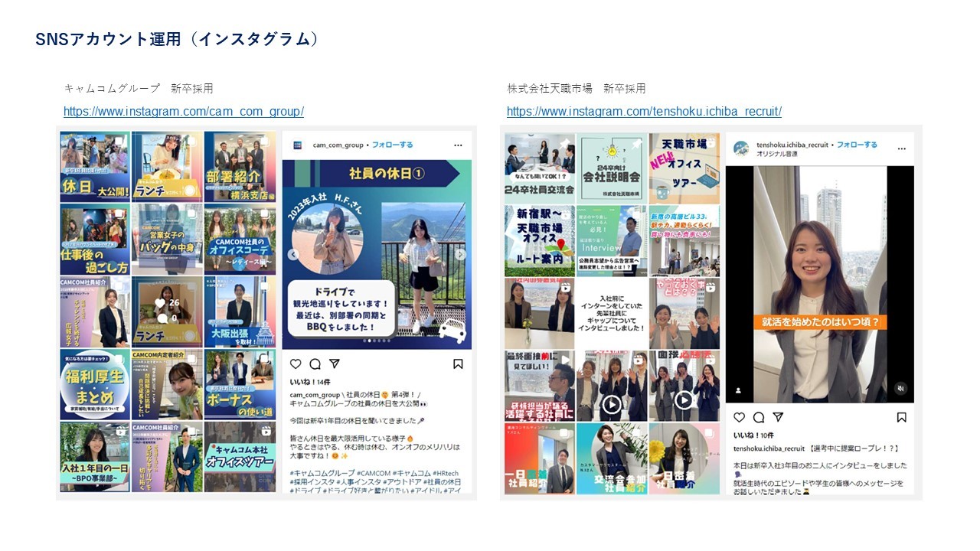Open the ボーナスの使い道 thumbnail

click(240, 384)
